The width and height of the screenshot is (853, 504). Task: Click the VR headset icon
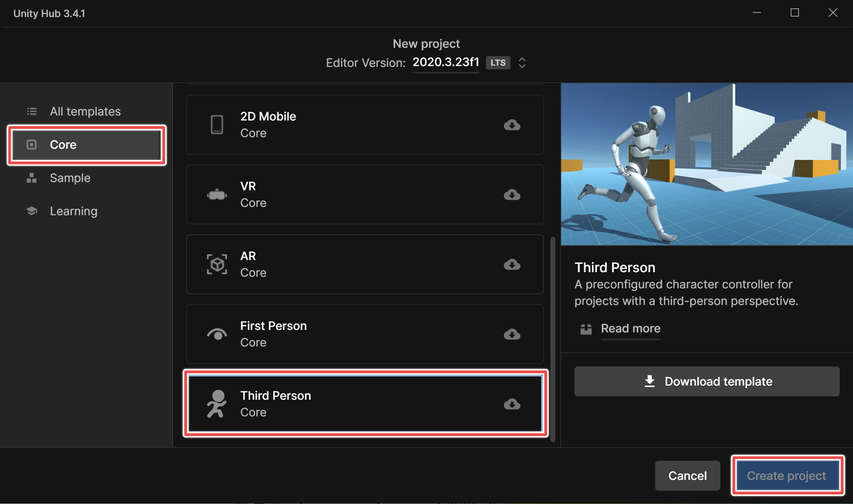(217, 194)
